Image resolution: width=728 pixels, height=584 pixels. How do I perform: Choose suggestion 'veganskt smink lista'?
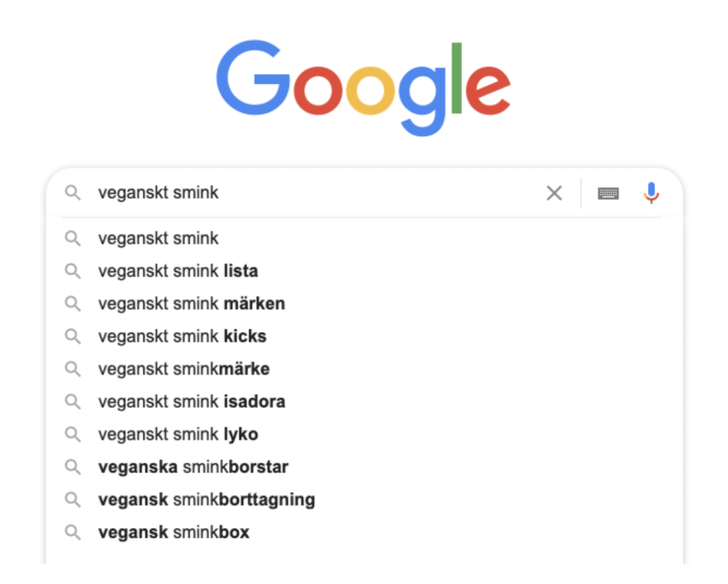click(178, 271)
